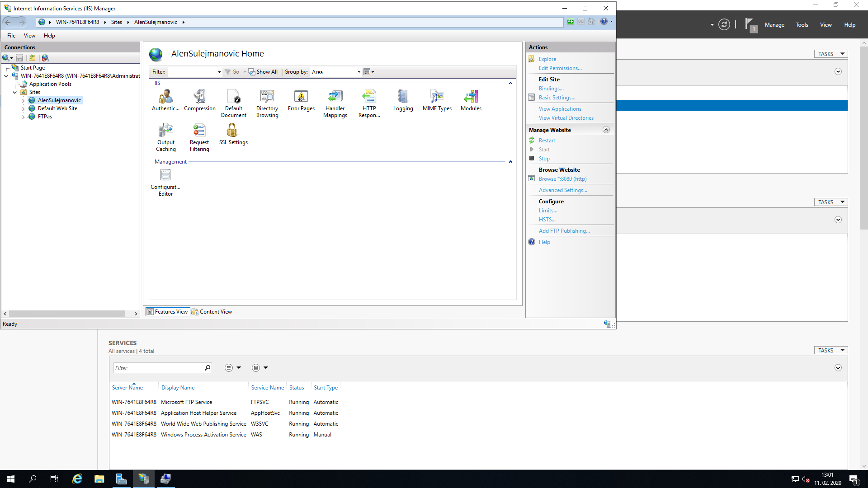Open Internet Explorer from taskbar
This screenshot has height=488, width=868.
77,479
